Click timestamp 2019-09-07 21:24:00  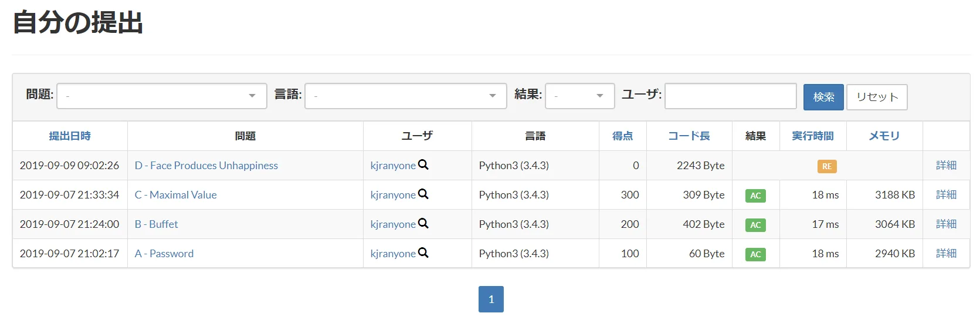click(x=69, y=224)
